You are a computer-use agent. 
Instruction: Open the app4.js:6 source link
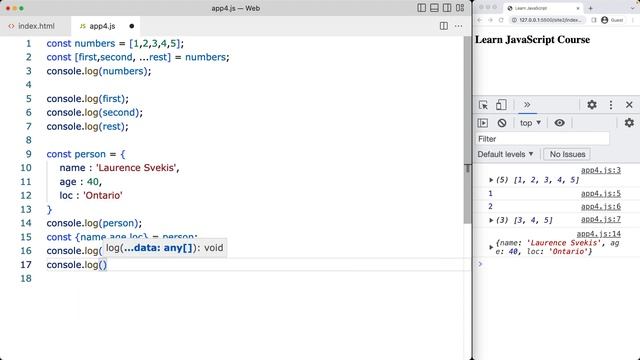pos(601,207)
